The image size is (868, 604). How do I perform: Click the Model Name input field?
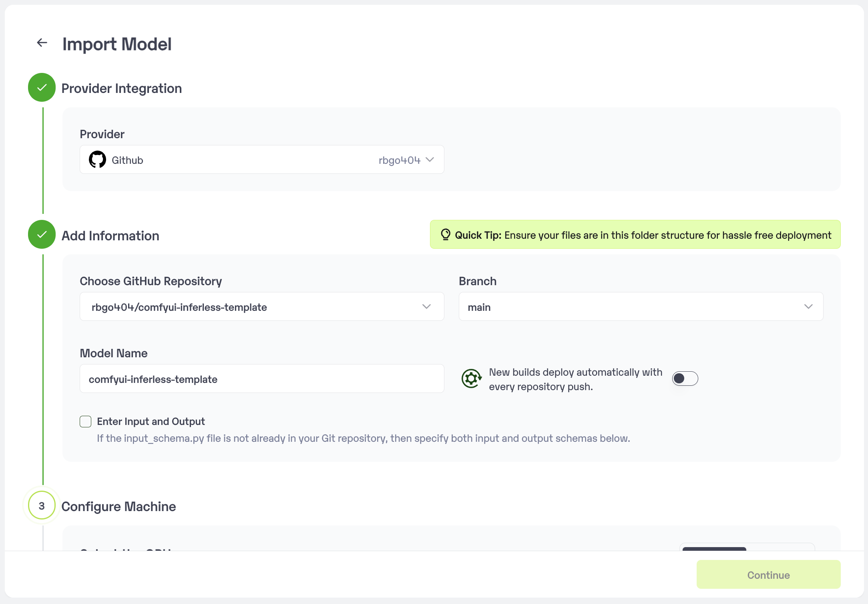262,379
